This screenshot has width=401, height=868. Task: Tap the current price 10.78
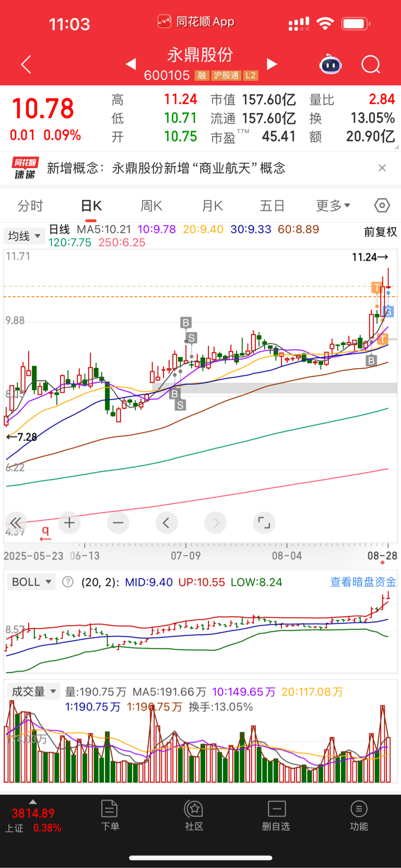coord(43,109)
